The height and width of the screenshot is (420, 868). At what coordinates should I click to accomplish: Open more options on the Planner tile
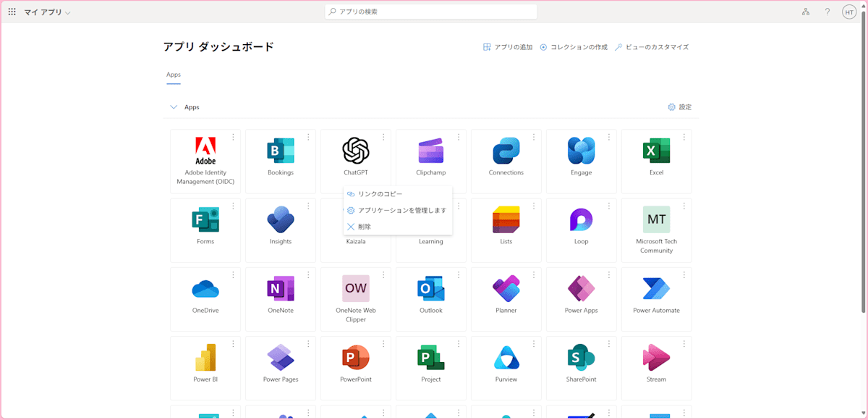(534, 274)
